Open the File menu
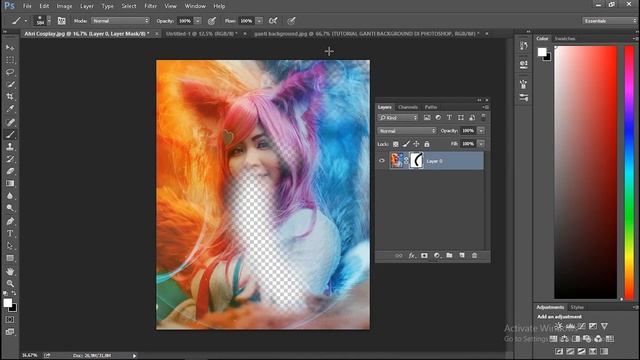 (x=27, y=6)
